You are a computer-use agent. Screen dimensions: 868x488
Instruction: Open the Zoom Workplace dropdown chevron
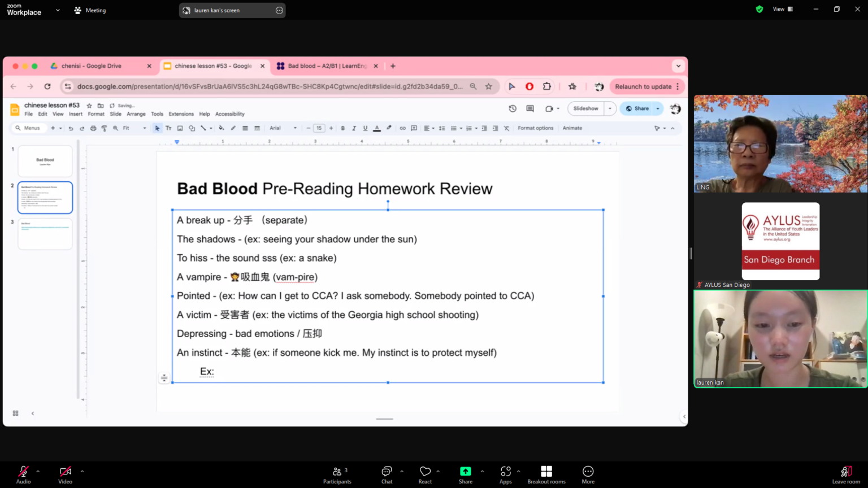(x=58, y=10)
